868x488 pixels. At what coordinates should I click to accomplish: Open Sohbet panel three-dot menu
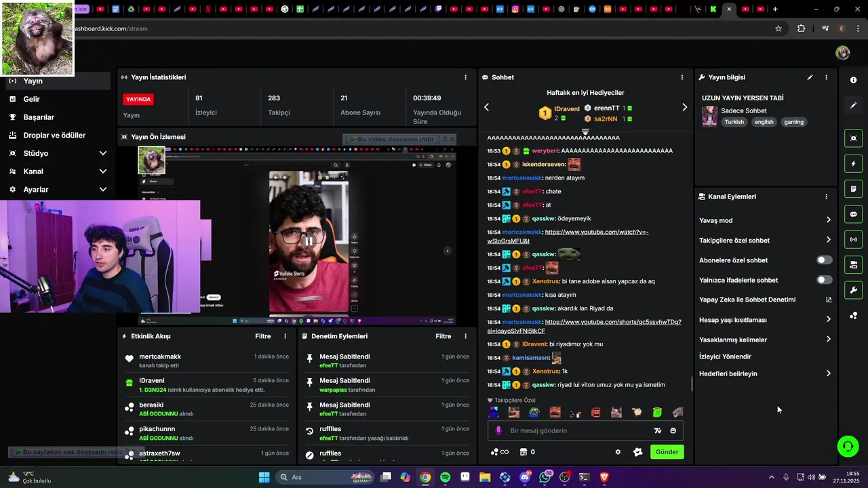pos(682,77)
